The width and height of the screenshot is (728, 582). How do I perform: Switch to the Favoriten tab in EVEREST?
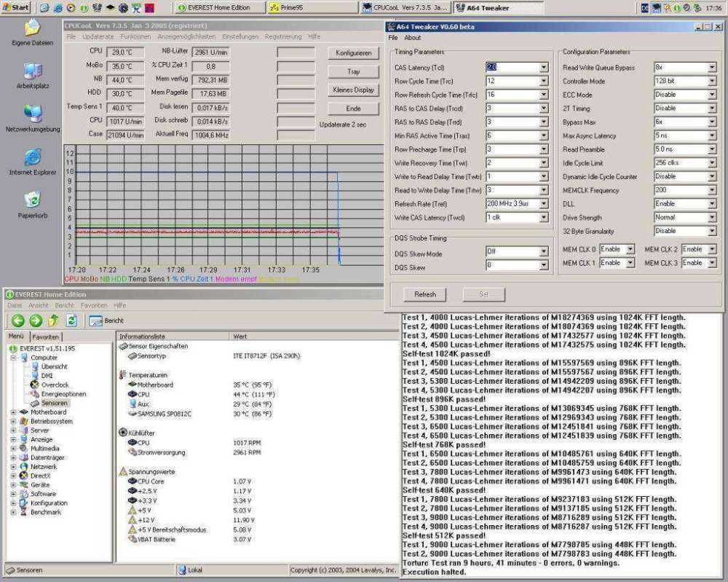coord(45,337)
